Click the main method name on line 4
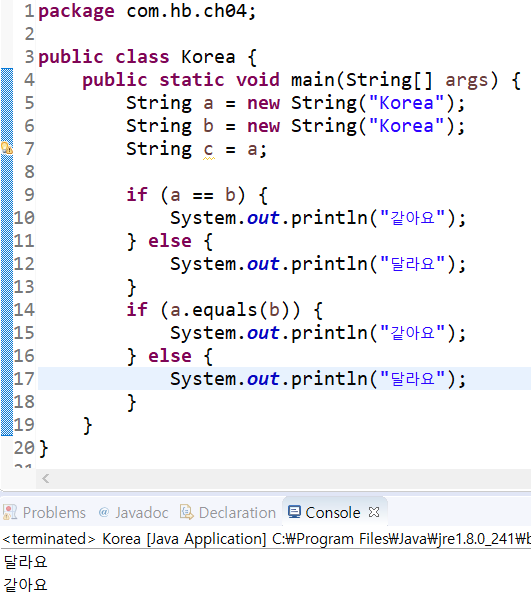 (x=313, y=80)
